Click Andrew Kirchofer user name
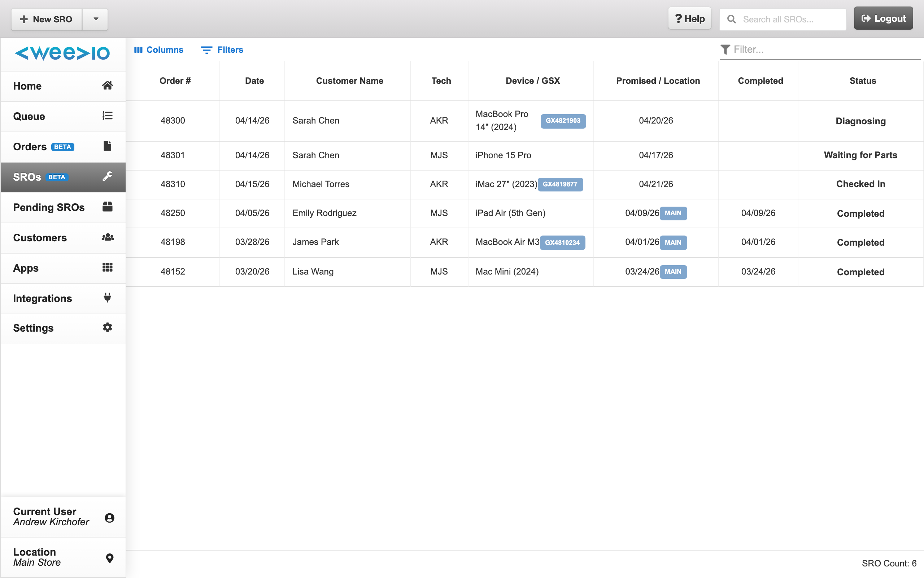The height and width of the screenshot is (578, 924). pos(51,522)
